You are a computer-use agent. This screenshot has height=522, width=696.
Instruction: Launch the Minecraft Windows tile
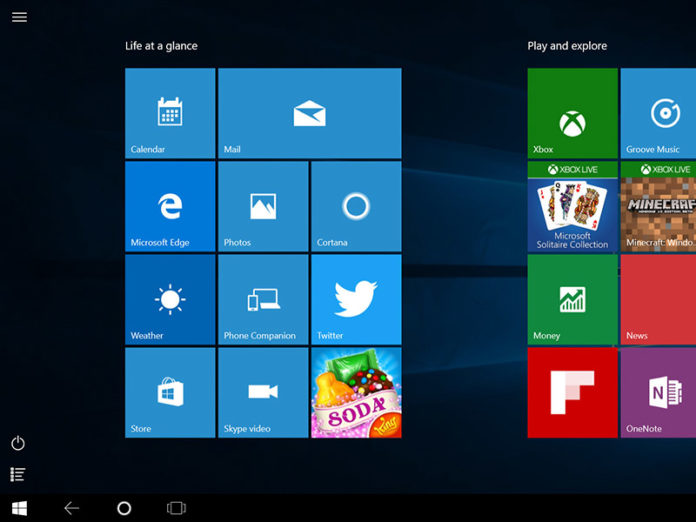coord(658,206)
